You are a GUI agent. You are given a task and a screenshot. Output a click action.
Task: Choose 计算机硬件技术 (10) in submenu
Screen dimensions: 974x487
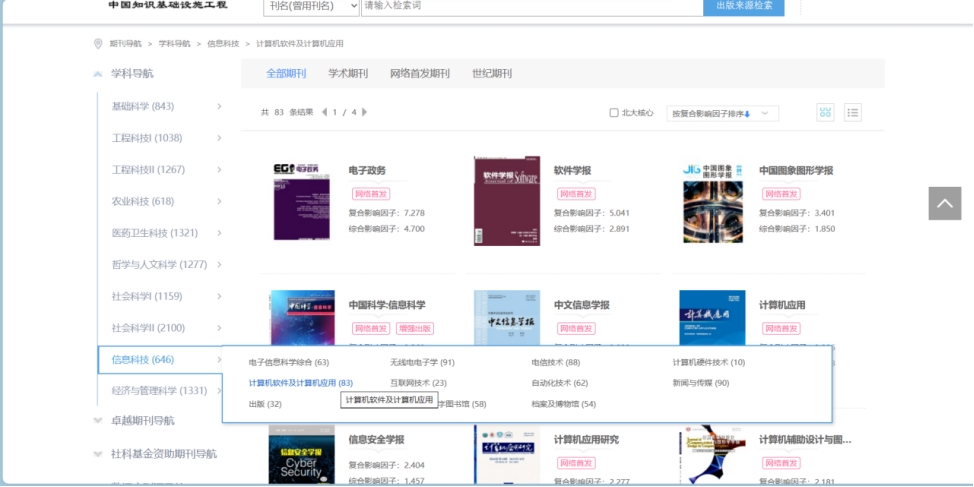click(709, 362)
